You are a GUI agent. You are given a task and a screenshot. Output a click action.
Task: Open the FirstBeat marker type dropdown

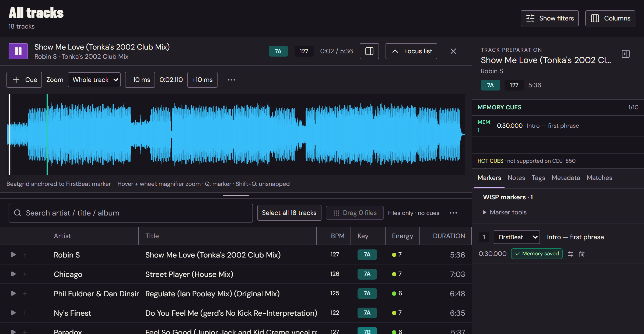(x=517, y=237)
